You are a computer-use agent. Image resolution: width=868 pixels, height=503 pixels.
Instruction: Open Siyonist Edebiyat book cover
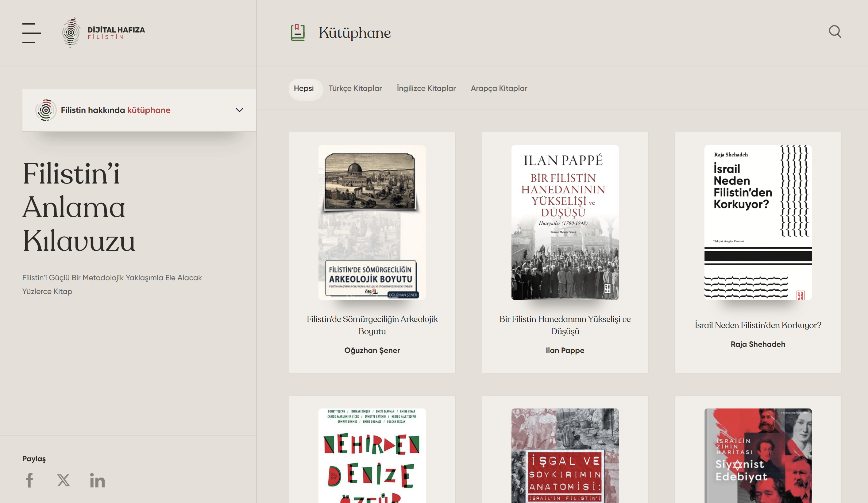coord(758,455)
